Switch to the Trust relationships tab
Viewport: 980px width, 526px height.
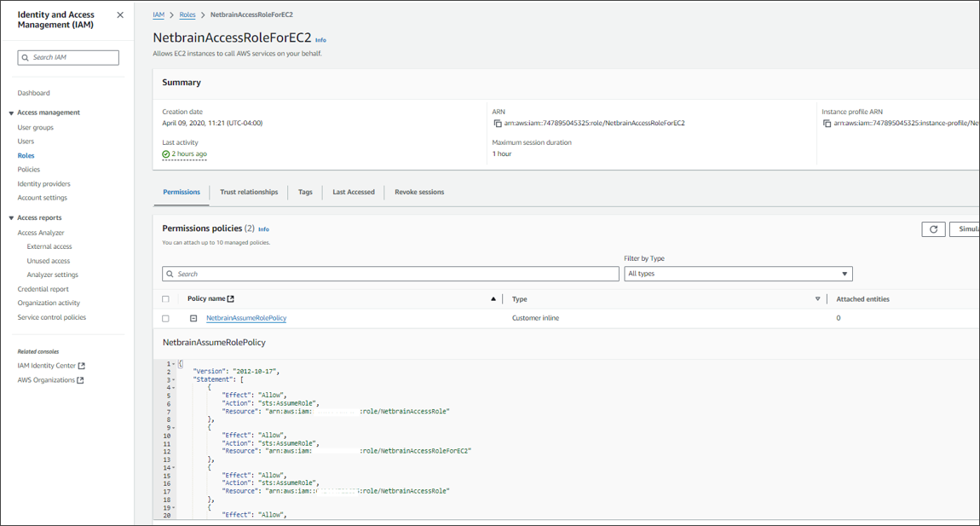(249, 192)
